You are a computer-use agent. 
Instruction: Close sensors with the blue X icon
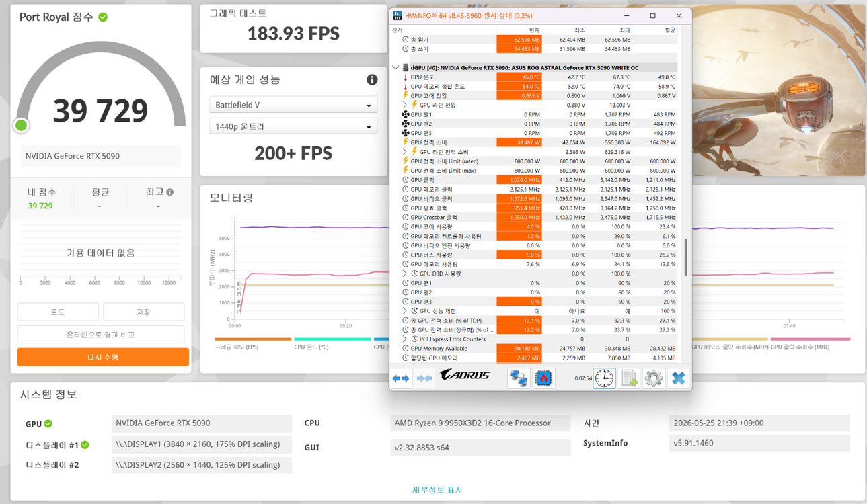[678, 378]
